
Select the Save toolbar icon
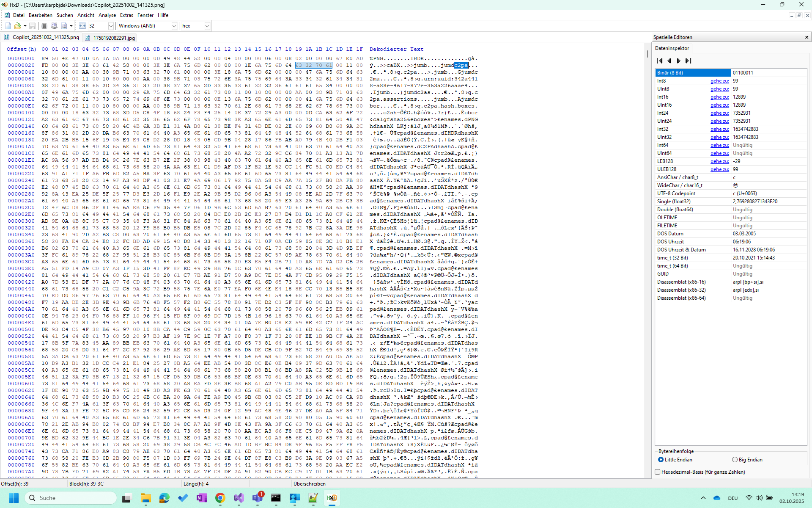(x=32, y=26)
